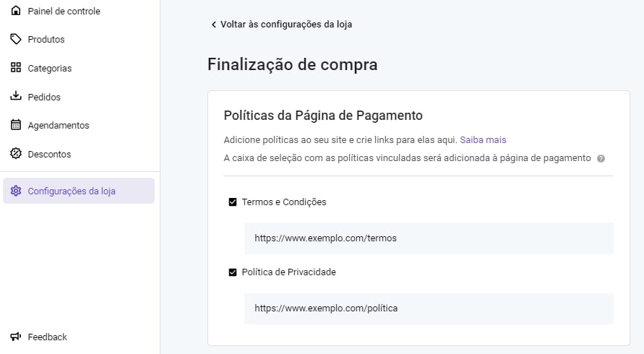
Task: Go to the Pedidos section
Action: click(x=44, y=97)
